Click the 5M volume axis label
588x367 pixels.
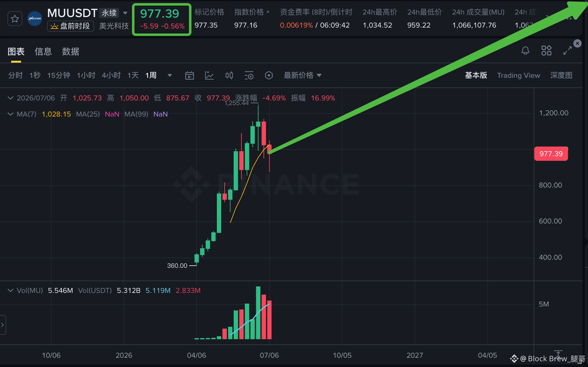point(544,304)
